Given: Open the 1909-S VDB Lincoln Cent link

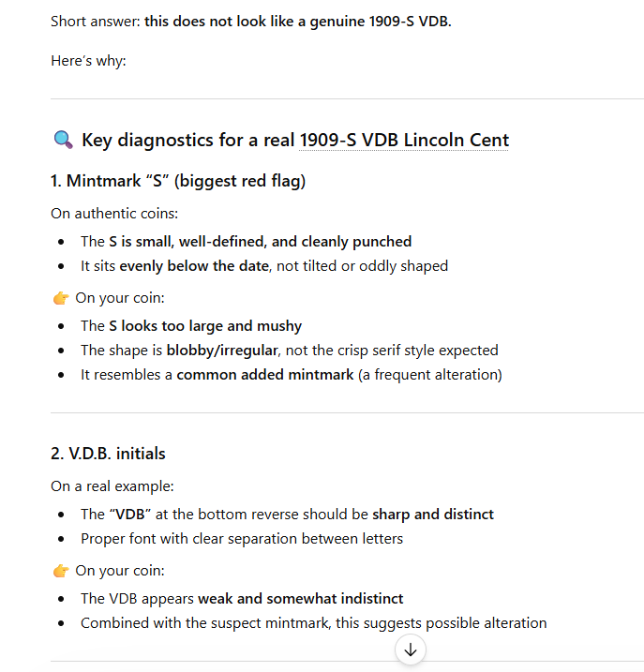Looking at the screenshot, I should pos(404,141).
